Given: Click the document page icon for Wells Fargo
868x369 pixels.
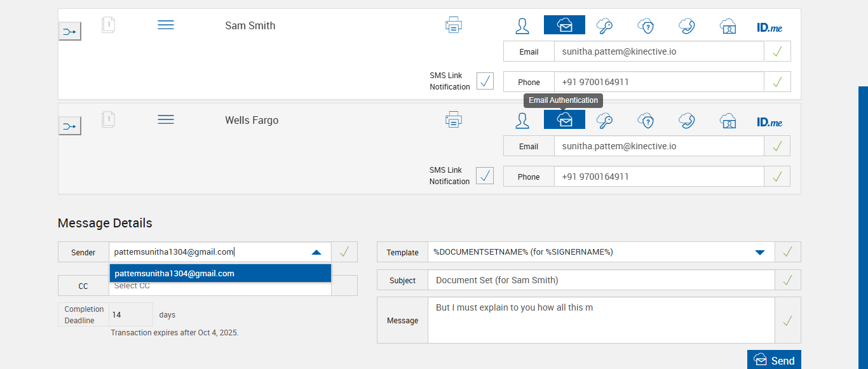Looking at the screenshot, I should 109,119.
